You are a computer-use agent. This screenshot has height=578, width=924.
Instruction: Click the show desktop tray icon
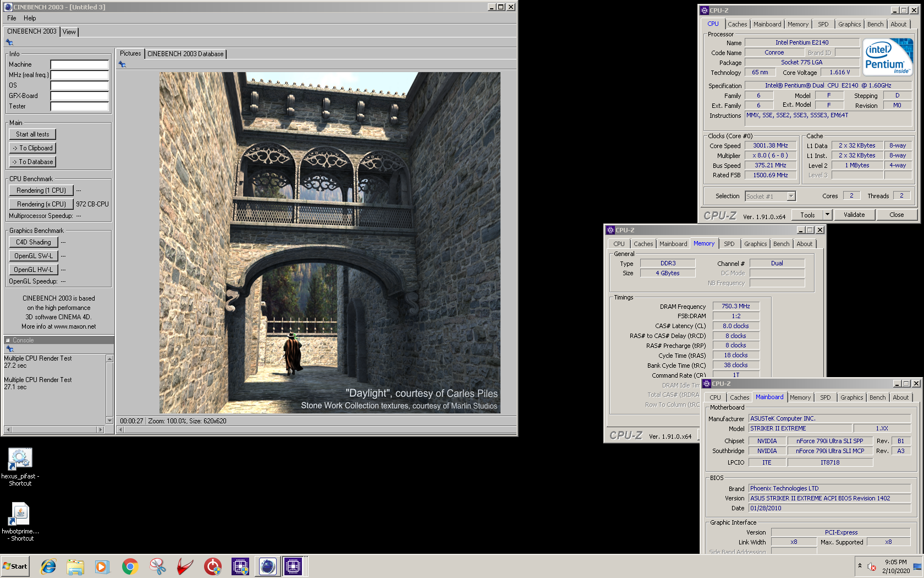917,566
